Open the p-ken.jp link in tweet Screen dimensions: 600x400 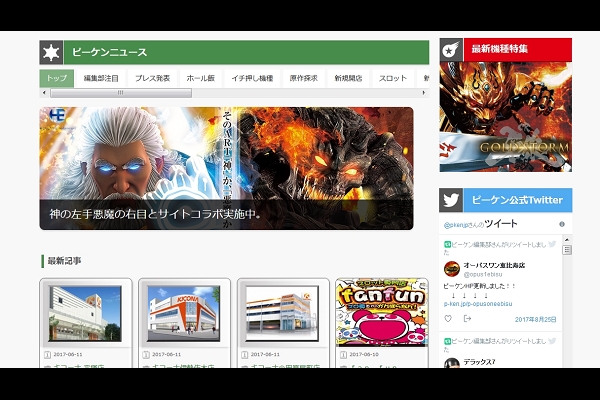point(478,305)
